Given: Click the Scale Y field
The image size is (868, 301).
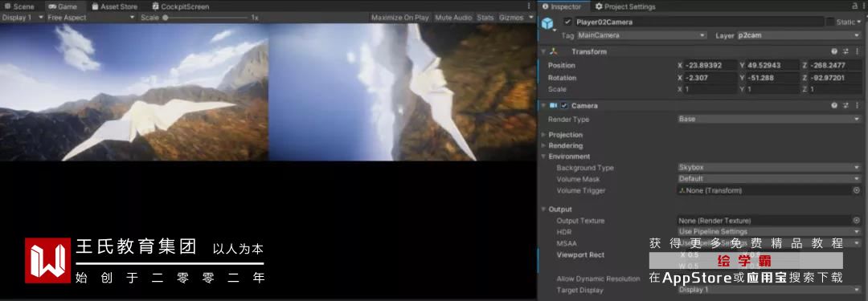Looking at the screenshot, I should click(x=773, y=89).
